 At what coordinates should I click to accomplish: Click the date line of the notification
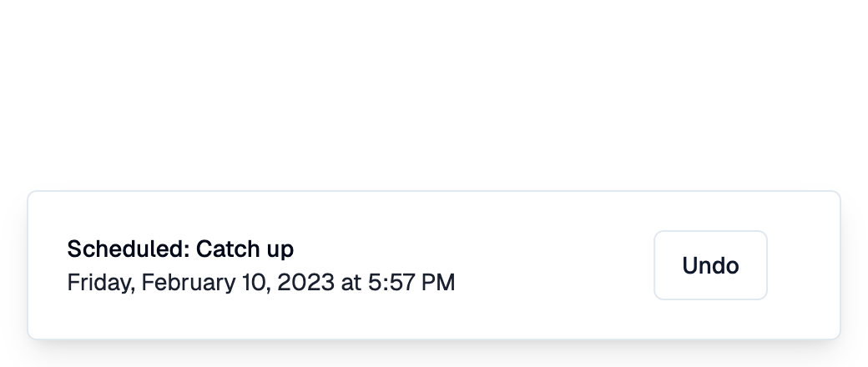point(260,282)
